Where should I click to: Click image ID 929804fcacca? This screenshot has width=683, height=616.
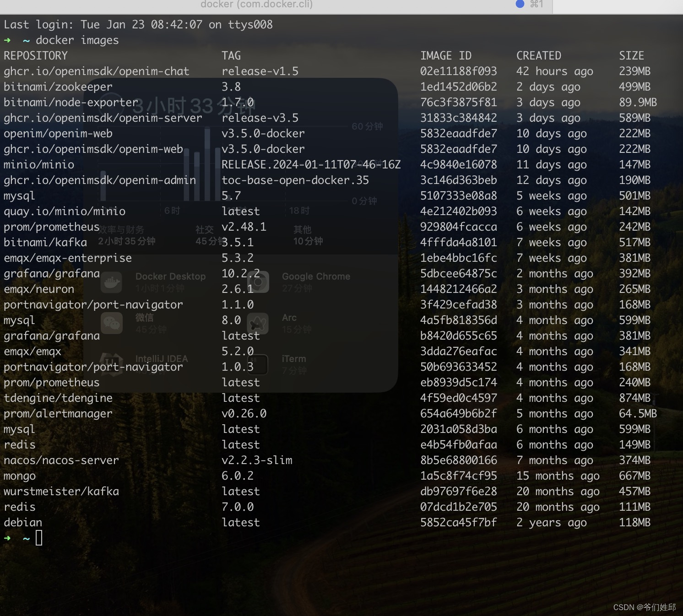[x=459, y=227]
